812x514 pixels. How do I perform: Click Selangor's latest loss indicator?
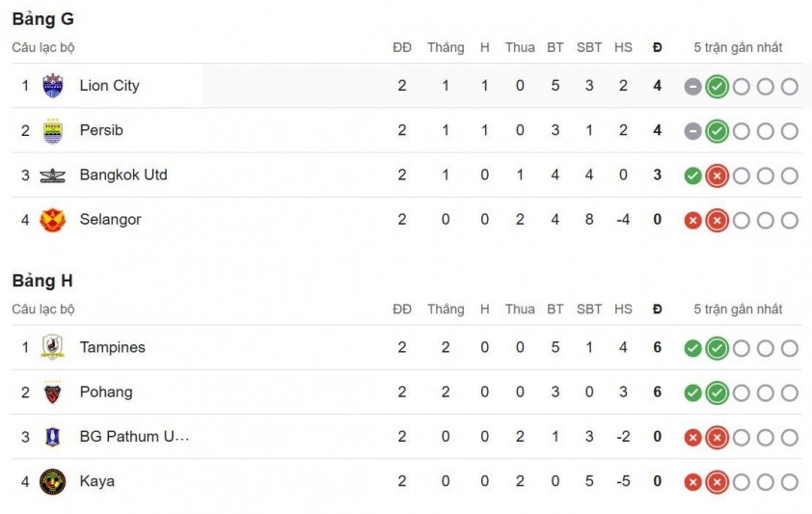point(717,221)
